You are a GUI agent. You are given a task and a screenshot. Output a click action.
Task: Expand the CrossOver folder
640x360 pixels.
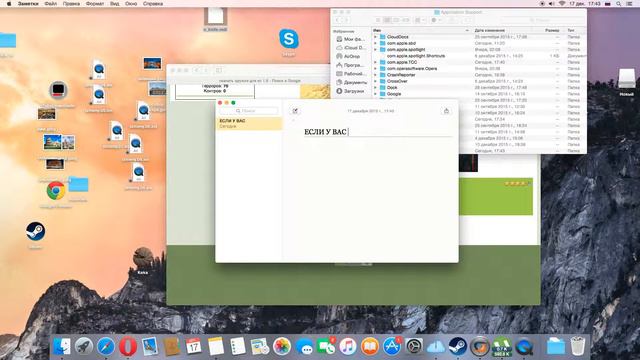[x=376, y=81]
